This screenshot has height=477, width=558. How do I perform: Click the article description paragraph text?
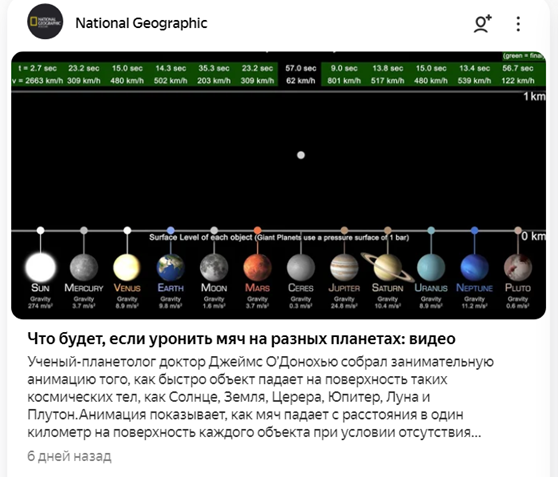(260, 397)
